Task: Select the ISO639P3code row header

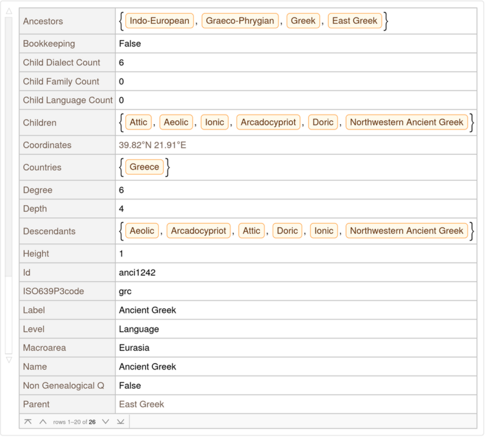Action: click(x=53, y=291)
